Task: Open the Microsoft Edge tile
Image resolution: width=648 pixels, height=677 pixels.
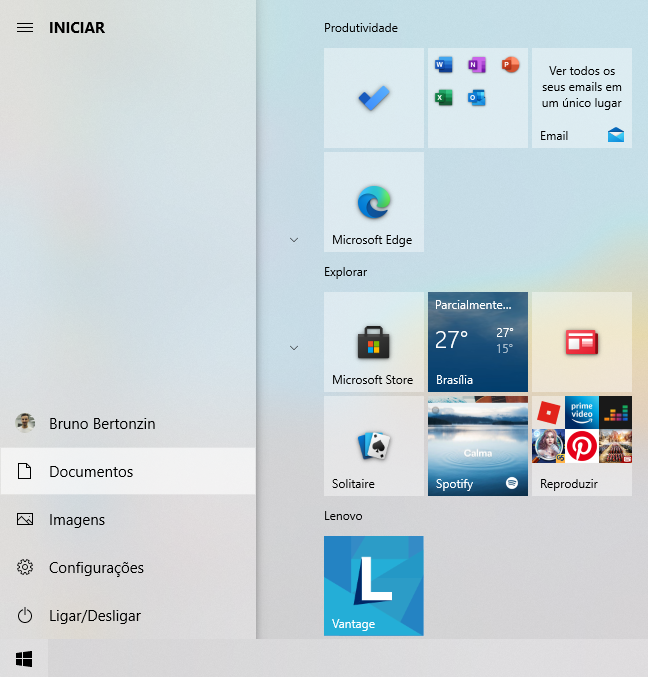Action: coord(374,202)
